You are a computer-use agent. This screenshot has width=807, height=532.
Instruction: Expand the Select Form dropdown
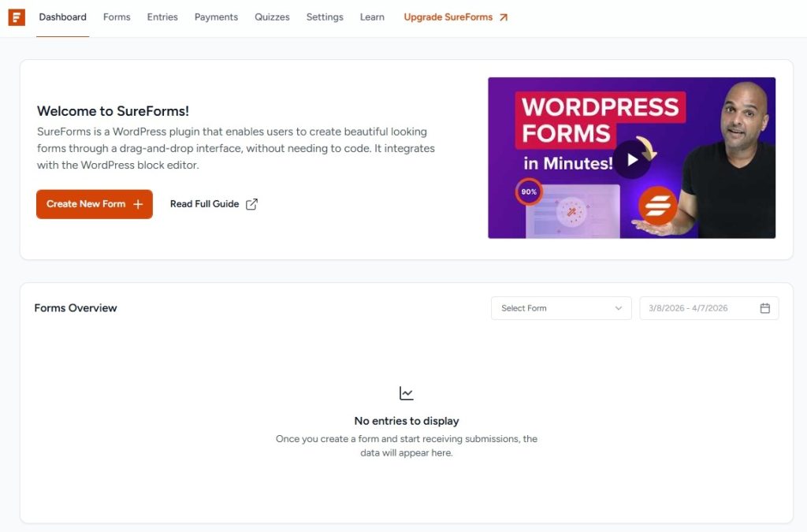pyautogui.click(x=561, y=308)
